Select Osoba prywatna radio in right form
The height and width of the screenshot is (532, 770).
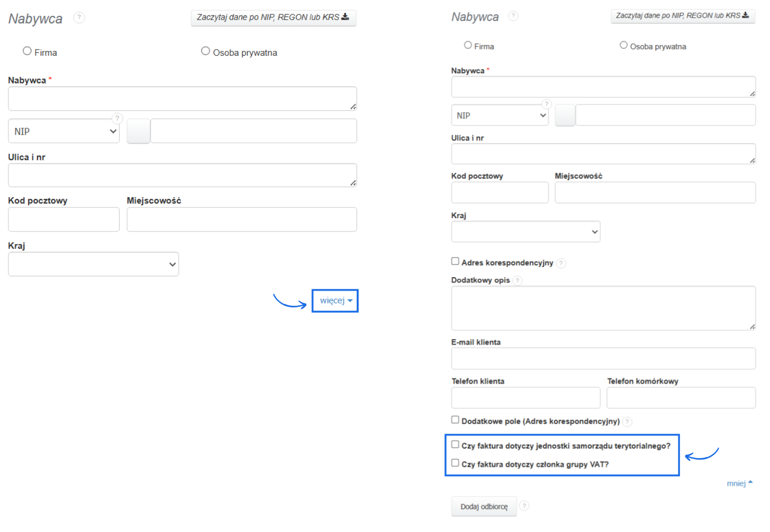point(624,45)
